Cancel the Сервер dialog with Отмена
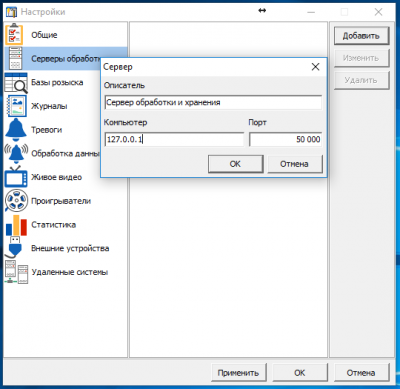Screen dimensions: 400x389 tap(295, 164)
